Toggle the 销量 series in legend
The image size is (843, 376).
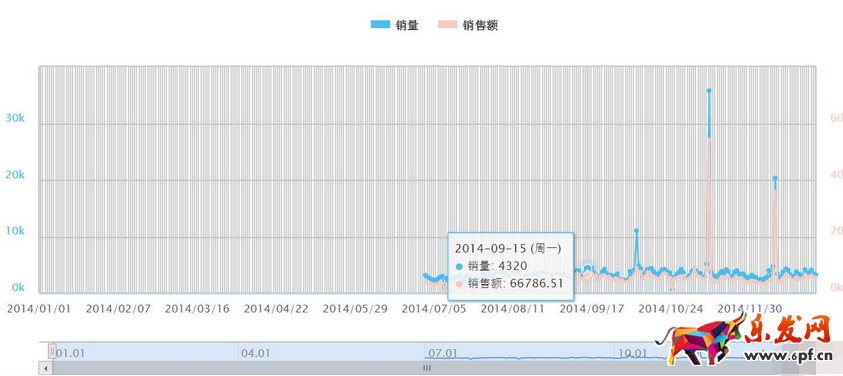[395, 25]
